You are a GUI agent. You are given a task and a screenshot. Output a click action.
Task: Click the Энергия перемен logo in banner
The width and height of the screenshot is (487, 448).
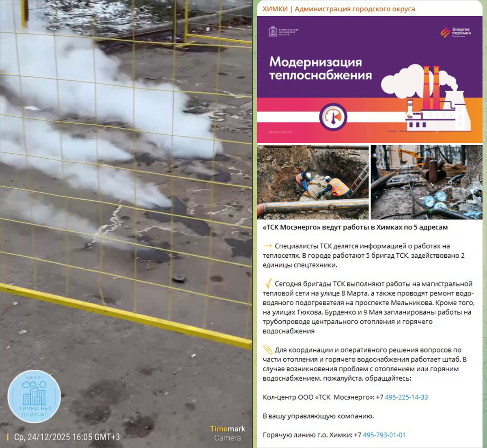(456, 32)
